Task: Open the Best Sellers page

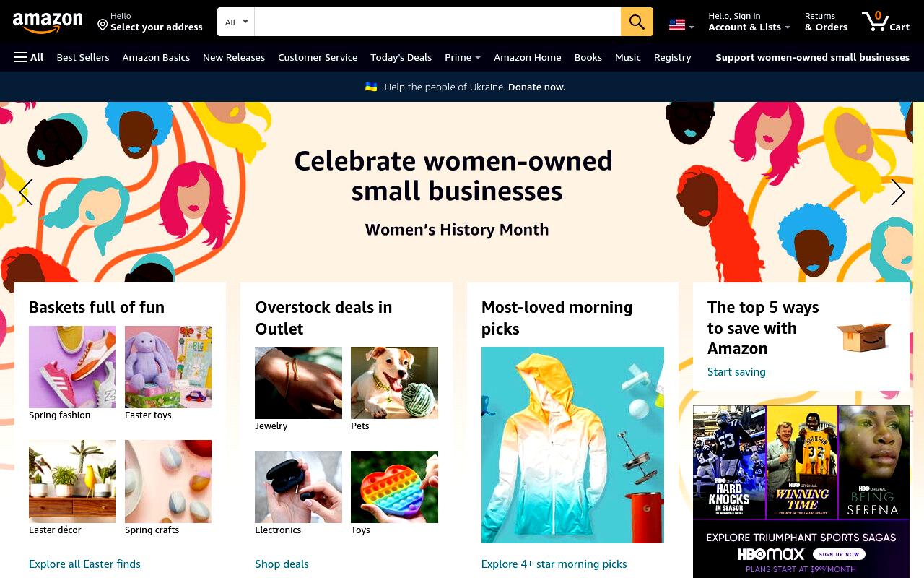Action: (83, 57)
